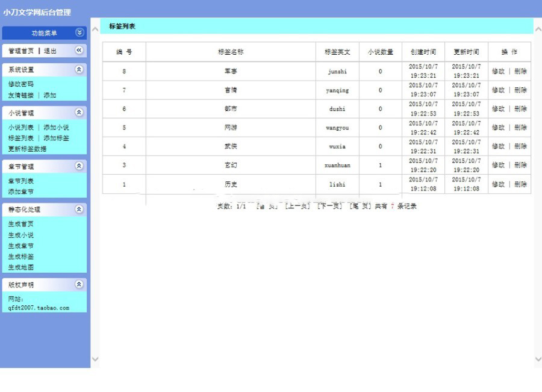Image resolution: width=542 pixels, height=392 pixels.
Task: Toggle the 版权声明 panel chevron
Action: click(x=79, y=284)
